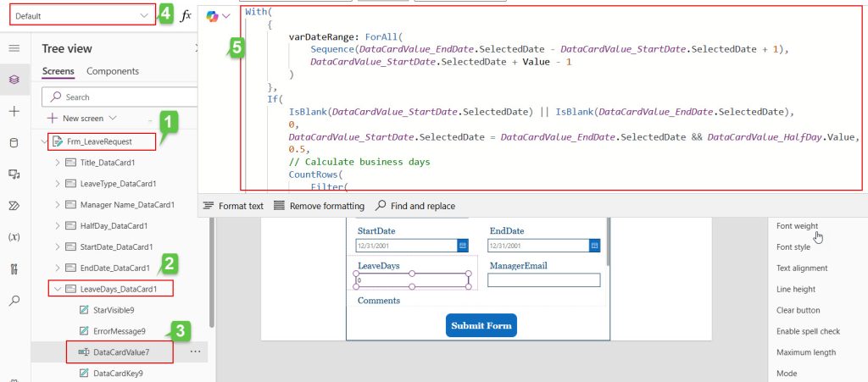Click Mode property label
The height and width of the screenshot is (382, 868).
(x=785, y=374)
